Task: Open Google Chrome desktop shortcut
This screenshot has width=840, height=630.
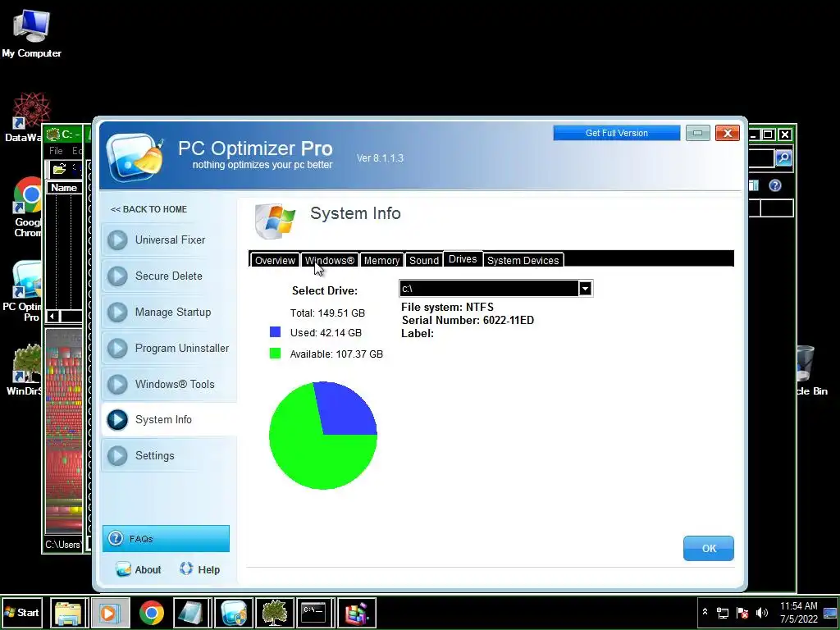Action: [28, 207]
